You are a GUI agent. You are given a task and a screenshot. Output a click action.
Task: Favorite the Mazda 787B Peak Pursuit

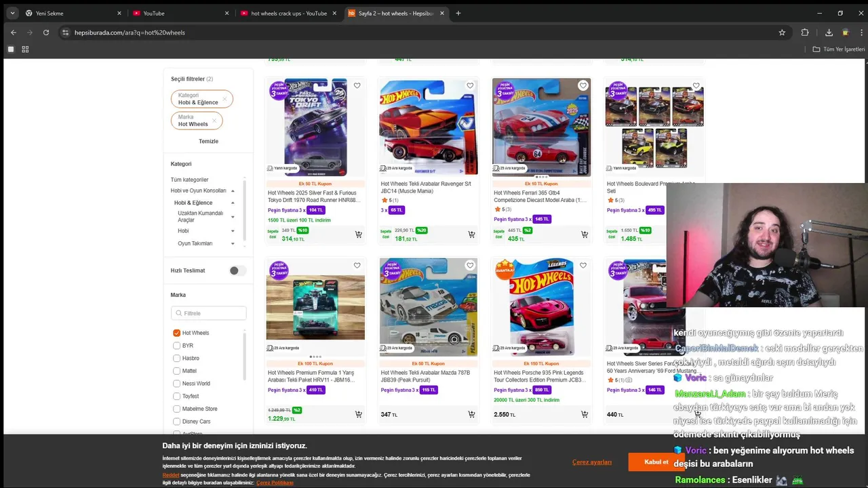tap(470, 266)
